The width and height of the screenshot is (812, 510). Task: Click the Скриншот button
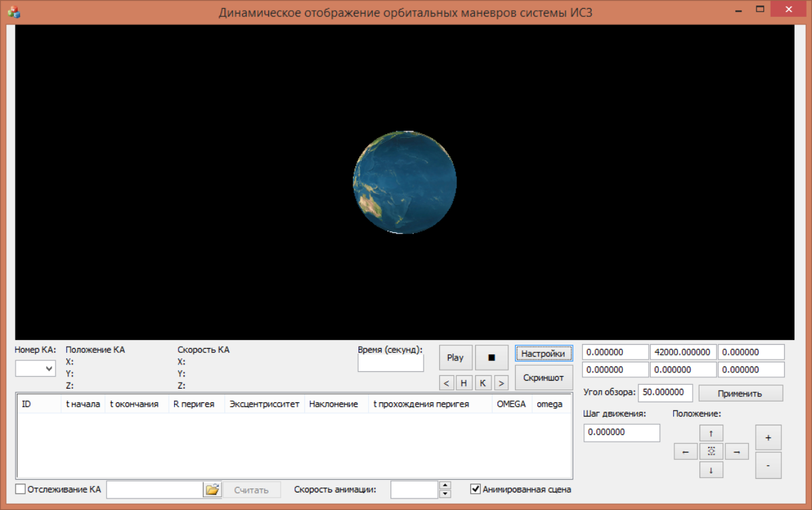point(543,378)
